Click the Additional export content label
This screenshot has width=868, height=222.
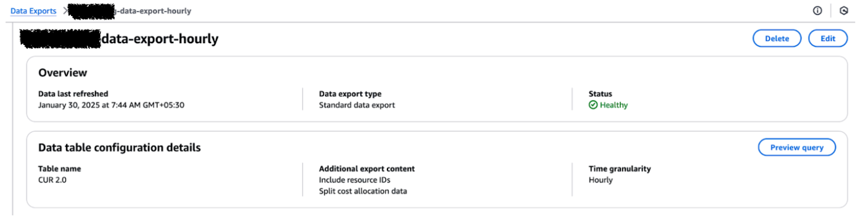[366, 168]
